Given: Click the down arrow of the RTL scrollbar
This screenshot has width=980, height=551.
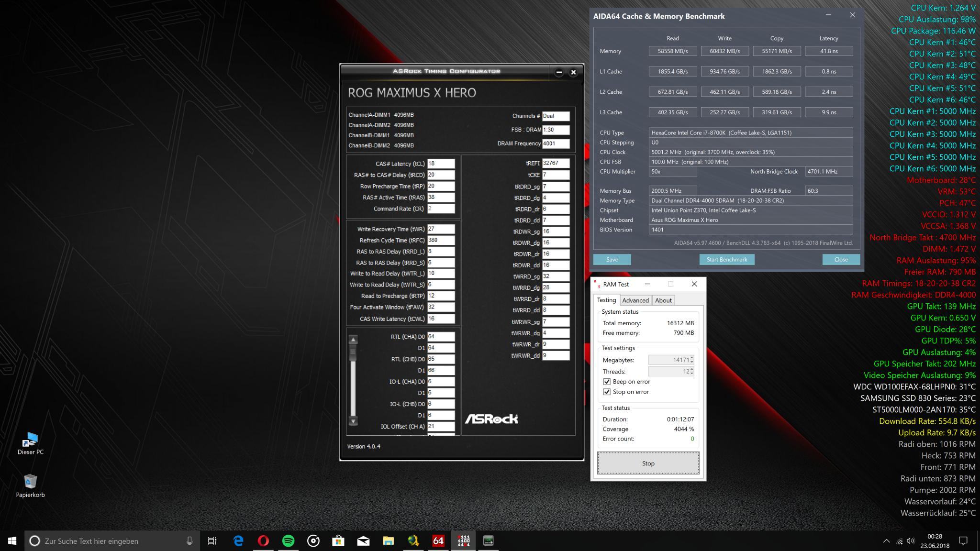Looking at the screenshot, I should [x=353, y=421].
